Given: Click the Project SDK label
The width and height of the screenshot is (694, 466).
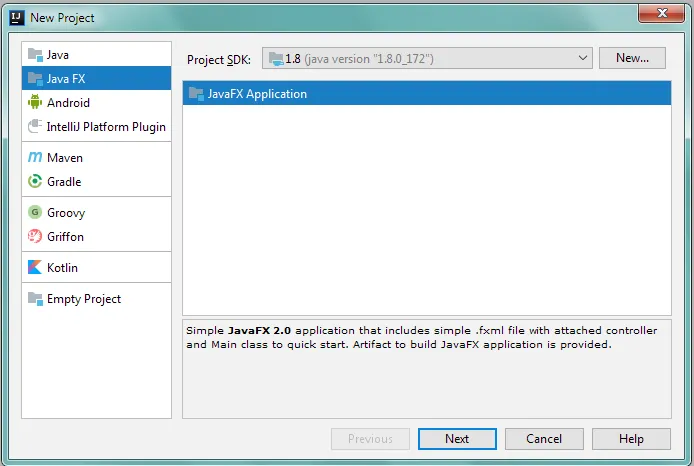Looking at the screenshot, I should (x=219, y=59).
